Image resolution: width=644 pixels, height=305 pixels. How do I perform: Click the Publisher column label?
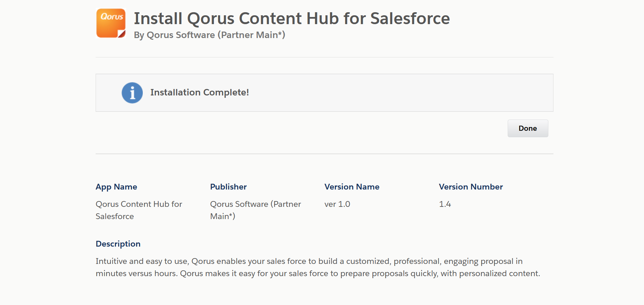click(x=228, y=187)
